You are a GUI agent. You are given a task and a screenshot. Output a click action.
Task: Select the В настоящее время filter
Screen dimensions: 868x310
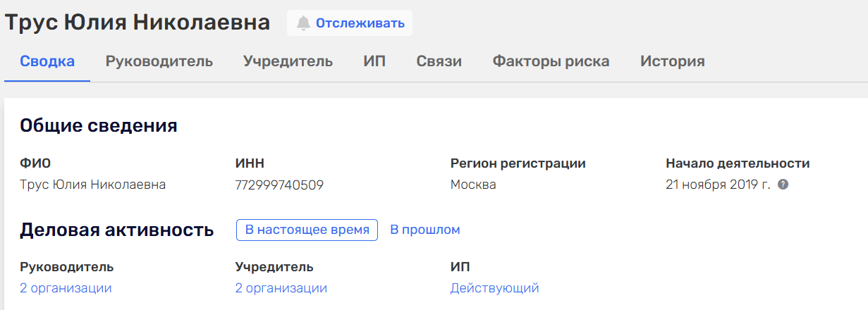click(x=307, y=230)
